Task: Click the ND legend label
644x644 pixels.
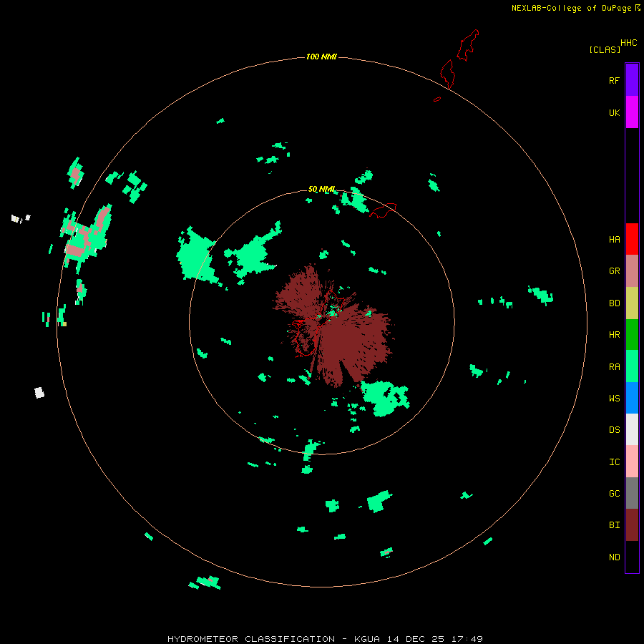Action: (614, 557)
